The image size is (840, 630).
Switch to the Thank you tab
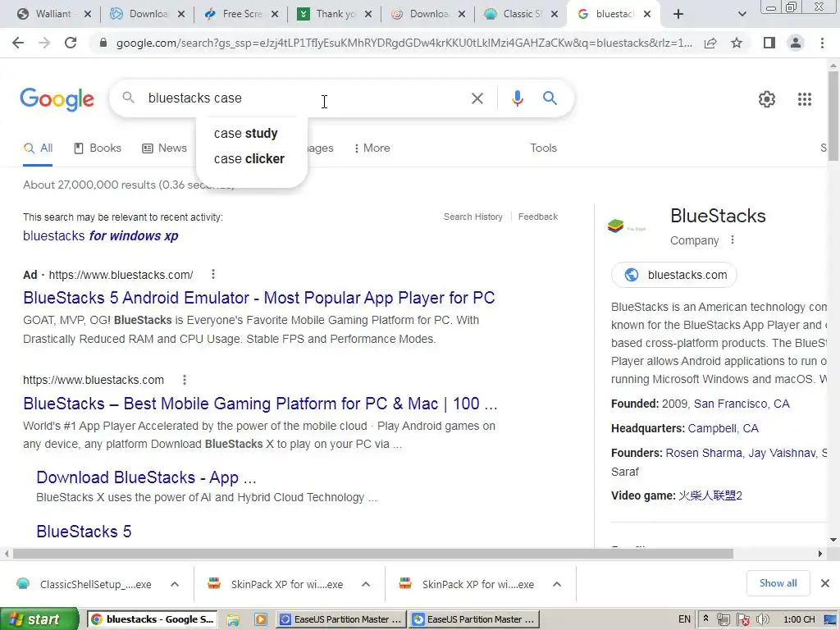point(335,14)
